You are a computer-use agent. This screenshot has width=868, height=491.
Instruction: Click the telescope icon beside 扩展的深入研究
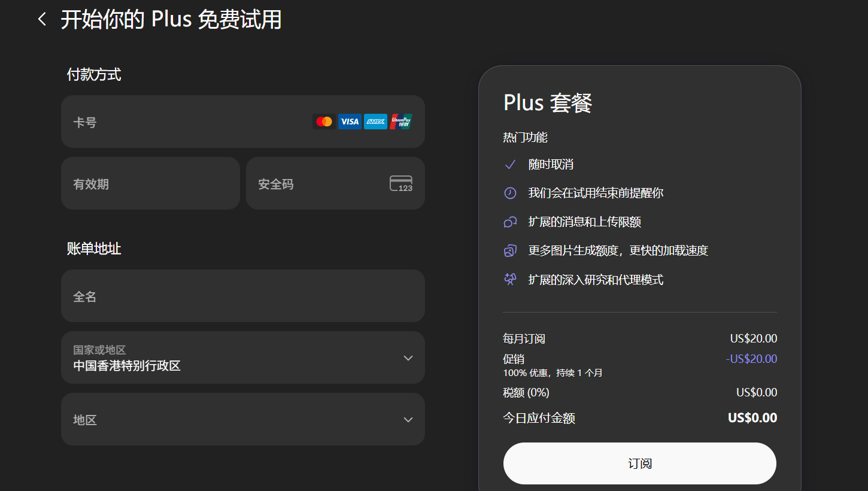[x=510, y=280]
